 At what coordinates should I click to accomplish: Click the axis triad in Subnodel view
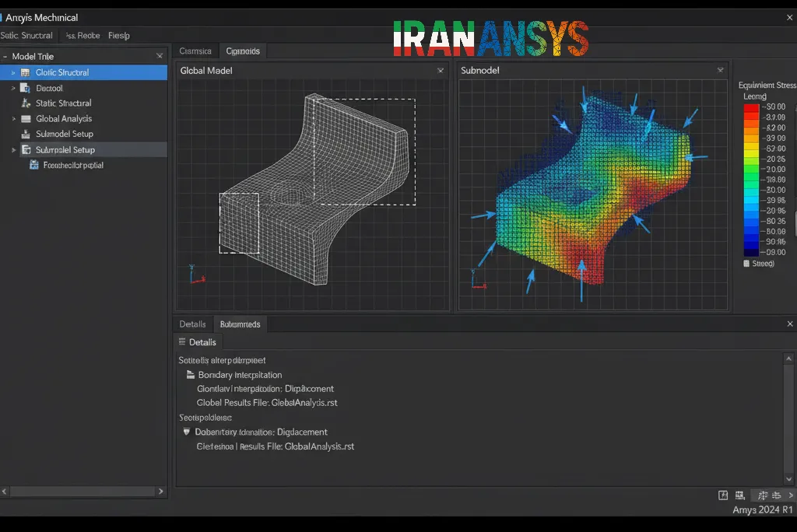(x=477, y=280)
